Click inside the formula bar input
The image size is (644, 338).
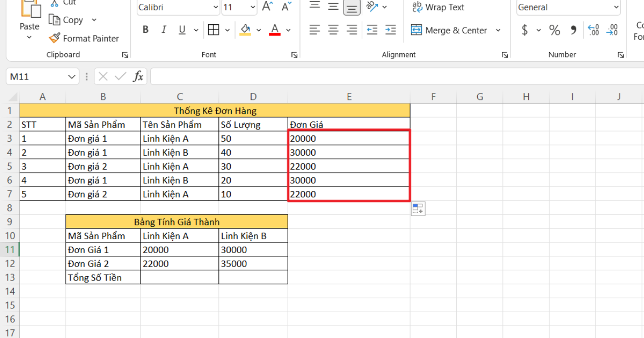(x=397, y=77)
